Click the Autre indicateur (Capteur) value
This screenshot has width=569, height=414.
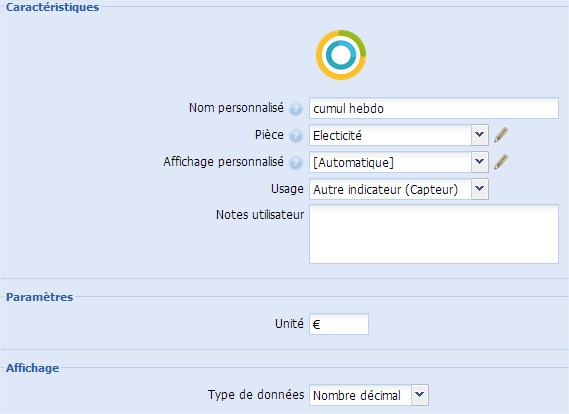[385, 189]
